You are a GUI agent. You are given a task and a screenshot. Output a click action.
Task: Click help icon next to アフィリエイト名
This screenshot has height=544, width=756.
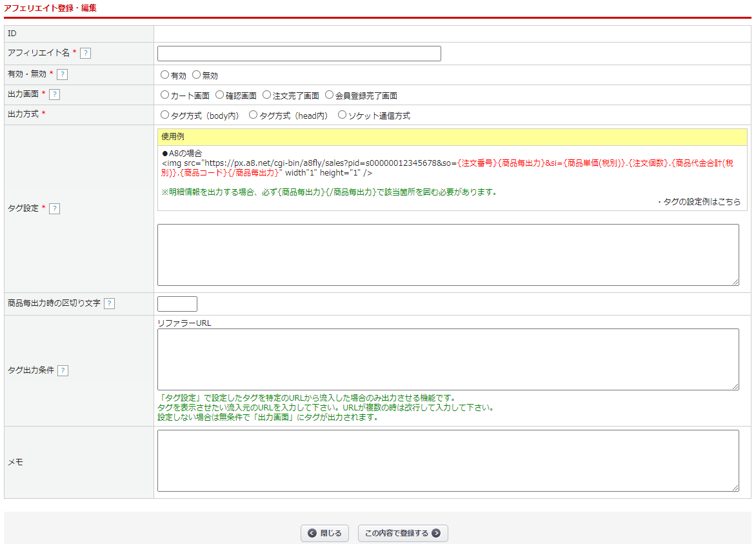click(x=85, y=53)
